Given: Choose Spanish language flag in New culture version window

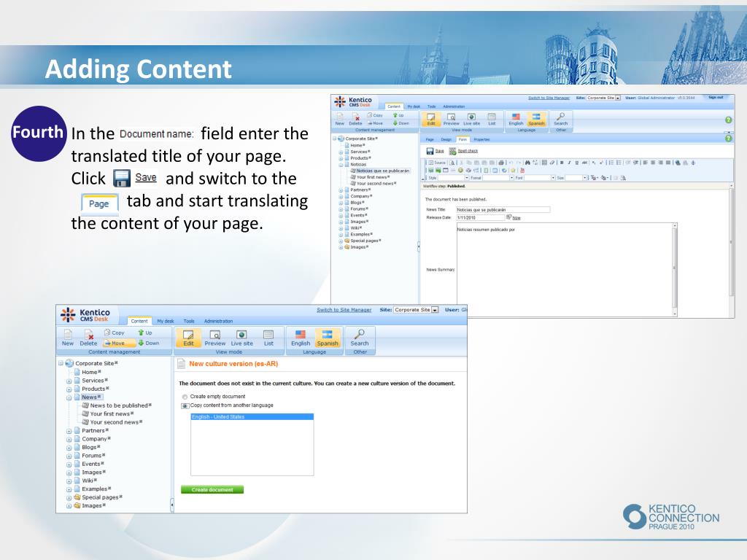Looking at the screenshot, I should [328, 337].
